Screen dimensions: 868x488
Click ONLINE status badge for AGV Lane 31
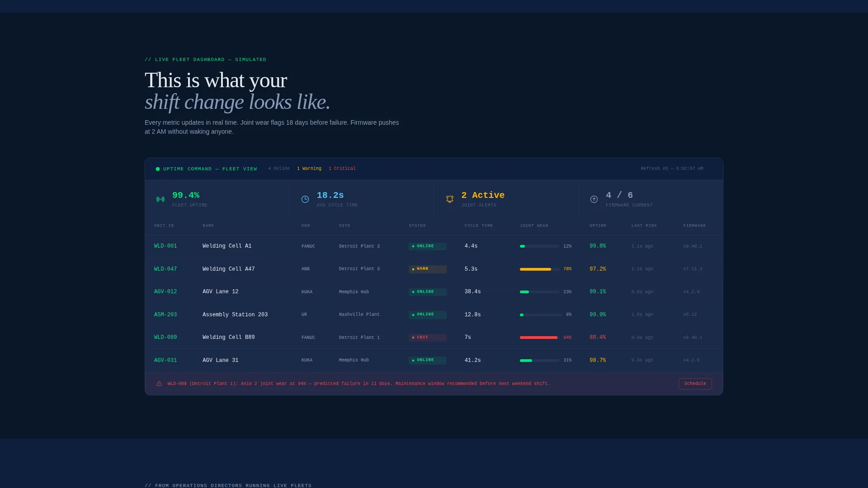pyautogui.click(x=427, y=360)
